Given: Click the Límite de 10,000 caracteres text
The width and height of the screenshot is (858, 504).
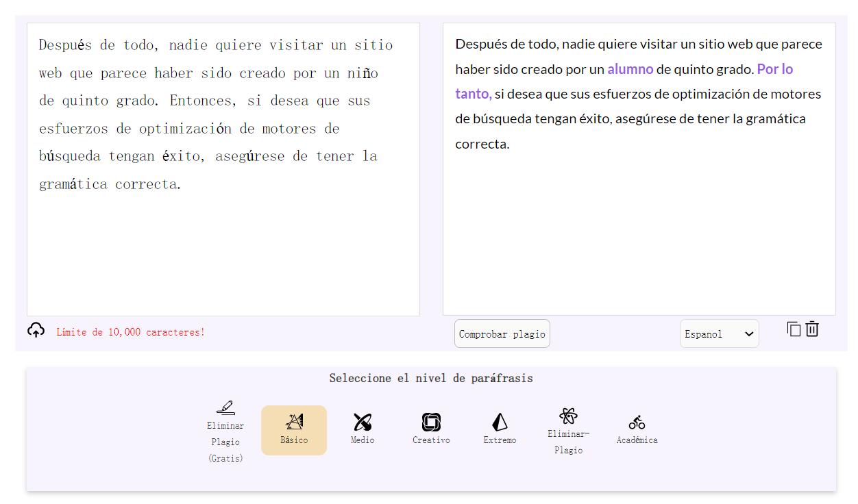Looking at the screenshot, I should pos(130,332).
